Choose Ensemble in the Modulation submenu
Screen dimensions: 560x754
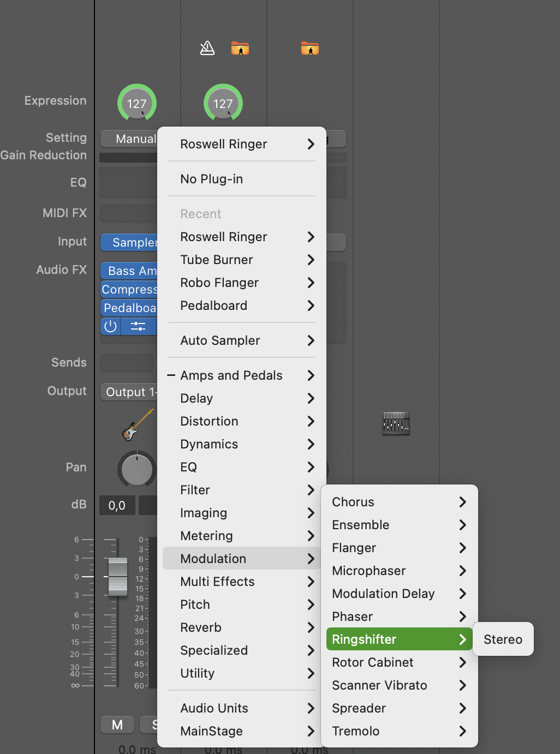point(400,525)
